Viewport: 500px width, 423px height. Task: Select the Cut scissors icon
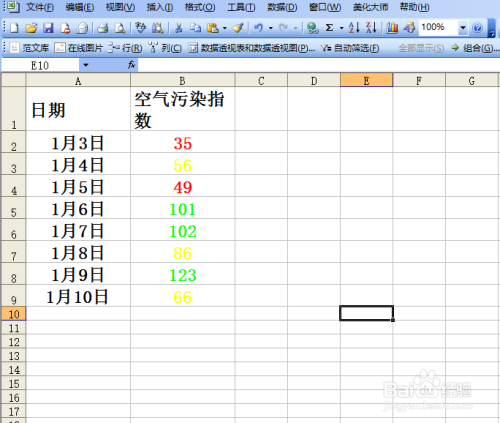click(x=179, y=28)
